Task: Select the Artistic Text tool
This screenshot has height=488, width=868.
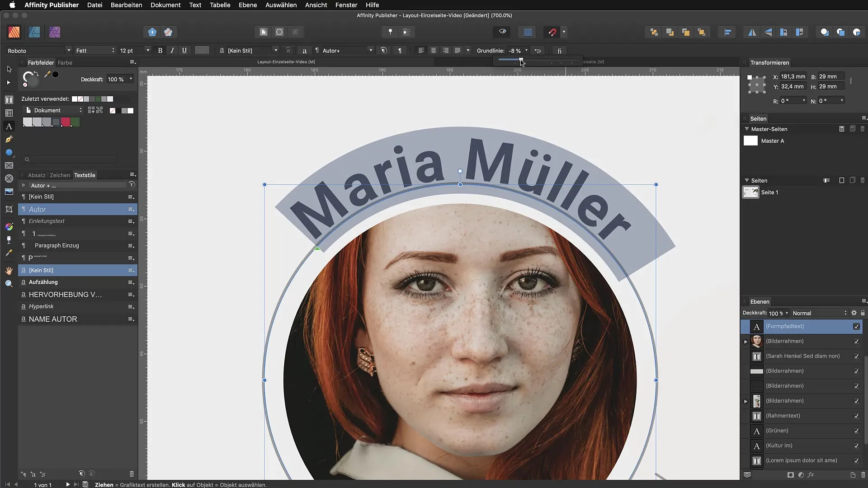Action: (x=9, y=127)
